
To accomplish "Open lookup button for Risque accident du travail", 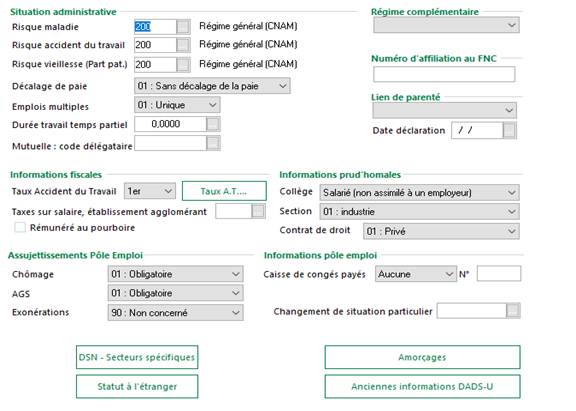I will coord(183,45).
